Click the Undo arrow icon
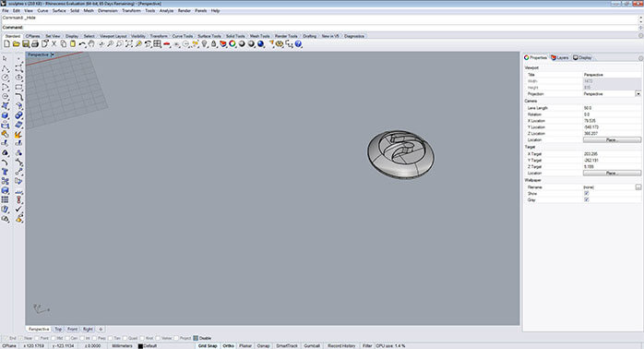 [x=82, y=44]
